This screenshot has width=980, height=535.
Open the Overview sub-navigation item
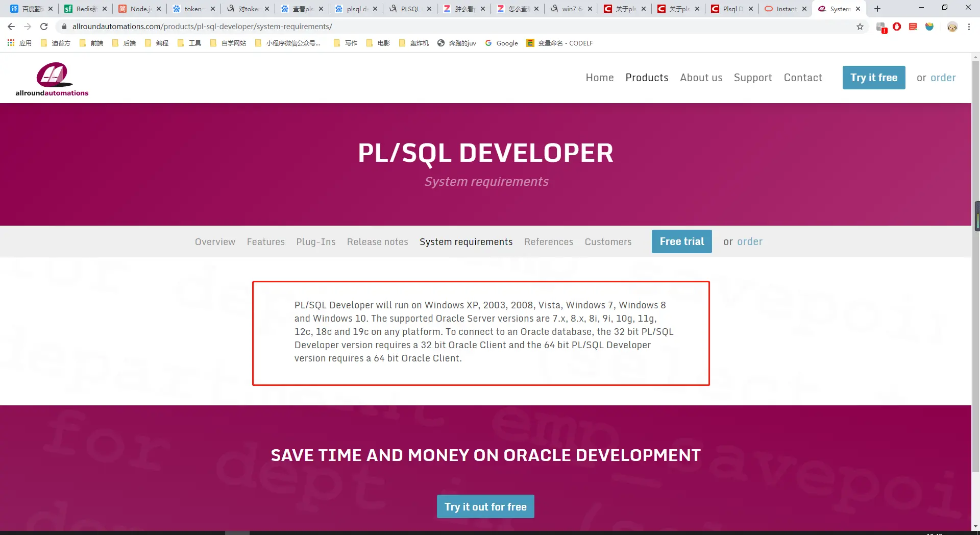point(215,241)
